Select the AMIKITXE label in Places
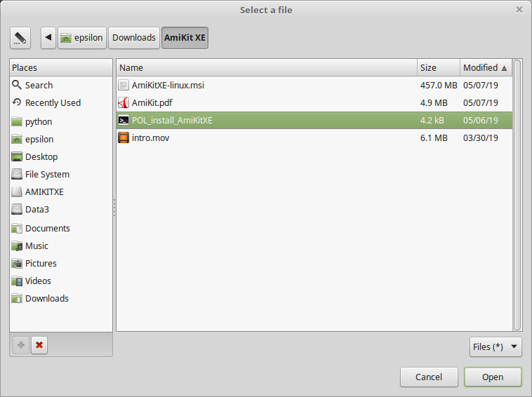Screen dimensions: 532x397 point(44,192)
